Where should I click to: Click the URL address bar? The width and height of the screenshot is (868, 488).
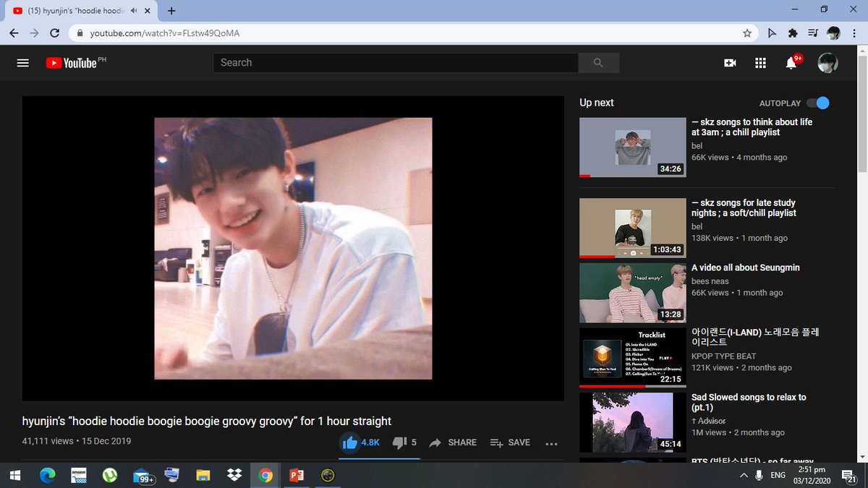point(412,33)
